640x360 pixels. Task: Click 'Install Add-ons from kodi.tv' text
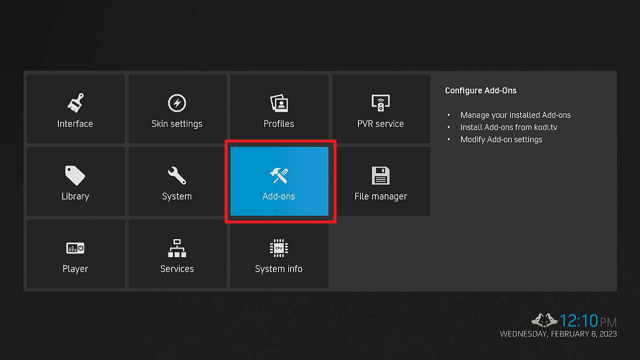pyautogui.click(x=509, y=127)
